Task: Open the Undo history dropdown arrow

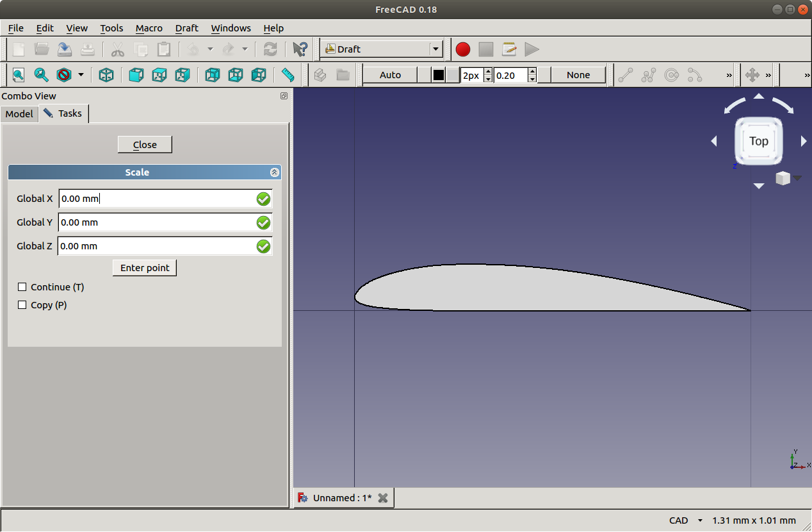Action: (x=210, y=49)
